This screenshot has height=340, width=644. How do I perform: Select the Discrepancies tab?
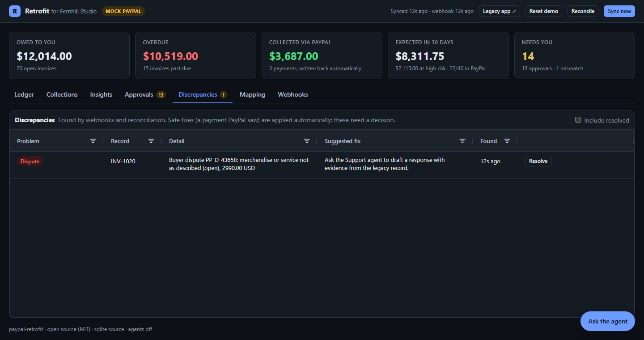pyautogui.click(x=203, y=94)
